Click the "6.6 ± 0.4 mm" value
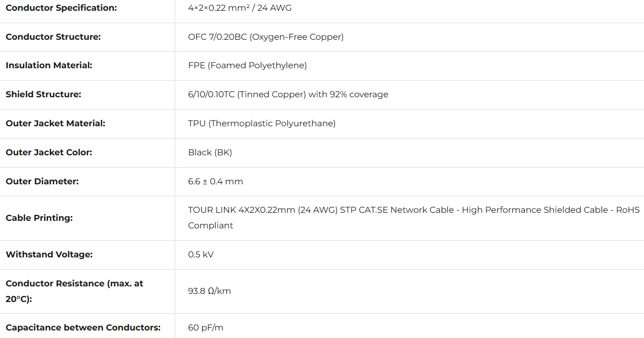This screenshot has width=644, height=338. [x=216, y=182]
